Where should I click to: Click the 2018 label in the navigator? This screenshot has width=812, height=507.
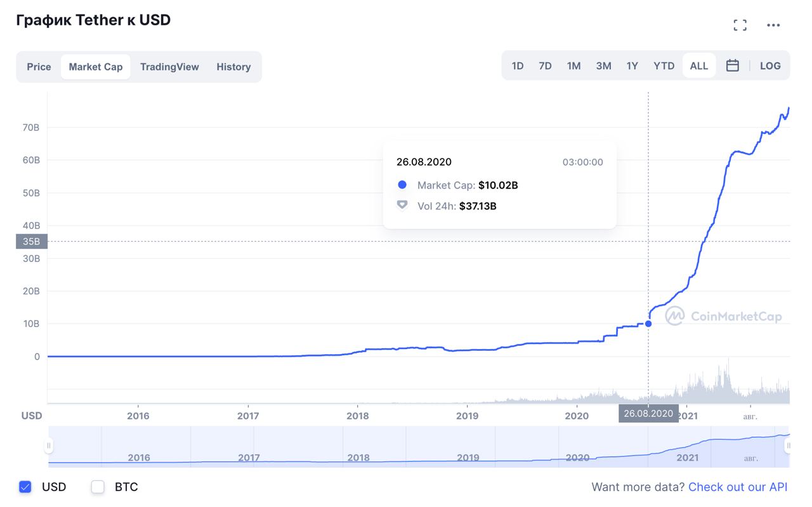tap(358, 458)
